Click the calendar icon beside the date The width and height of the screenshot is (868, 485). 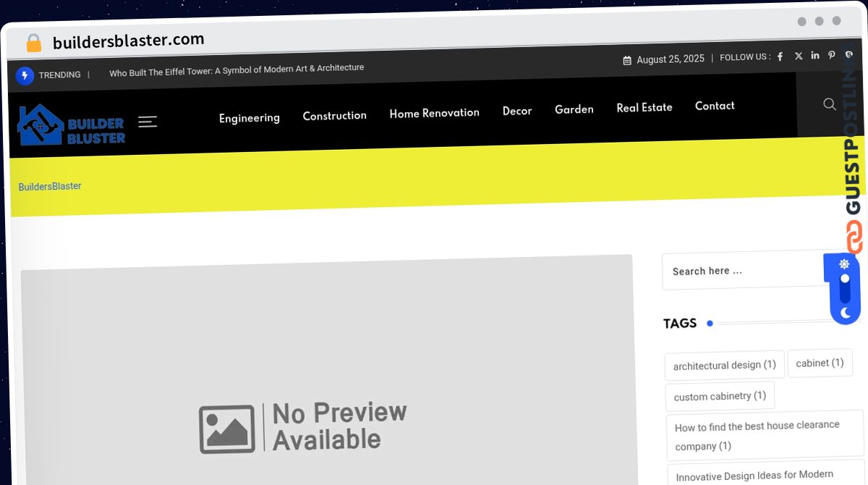627,61
